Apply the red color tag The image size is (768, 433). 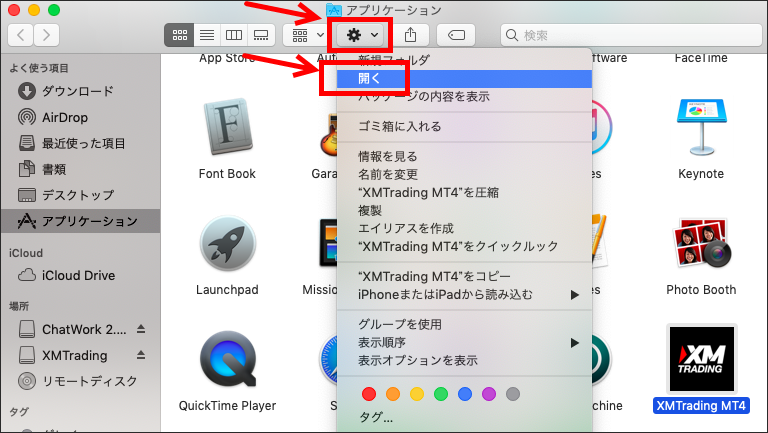tap(369, 394)
